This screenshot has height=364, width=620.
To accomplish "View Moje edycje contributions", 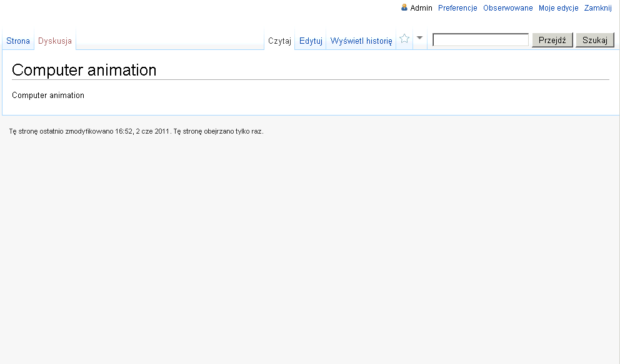I will (x=558, y=8).
